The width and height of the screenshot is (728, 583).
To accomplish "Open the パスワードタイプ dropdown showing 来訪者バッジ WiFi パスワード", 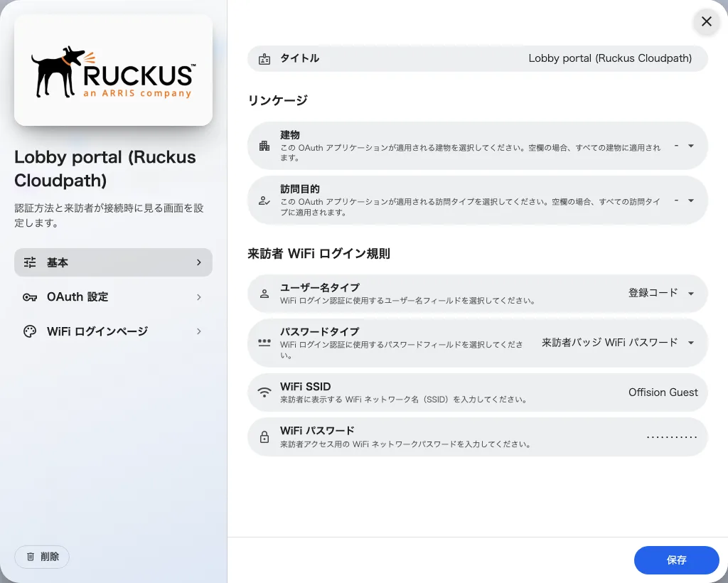I will (618, 343).
